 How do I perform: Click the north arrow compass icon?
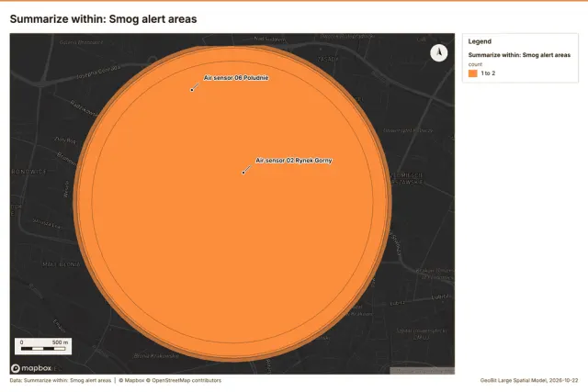(439, 53)
